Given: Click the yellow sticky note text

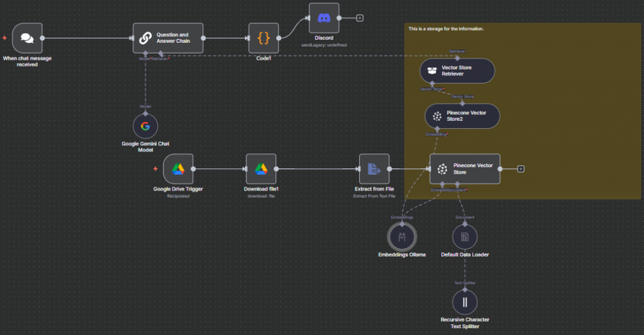Looking at the screenshot, I should [x=446, y=29].
